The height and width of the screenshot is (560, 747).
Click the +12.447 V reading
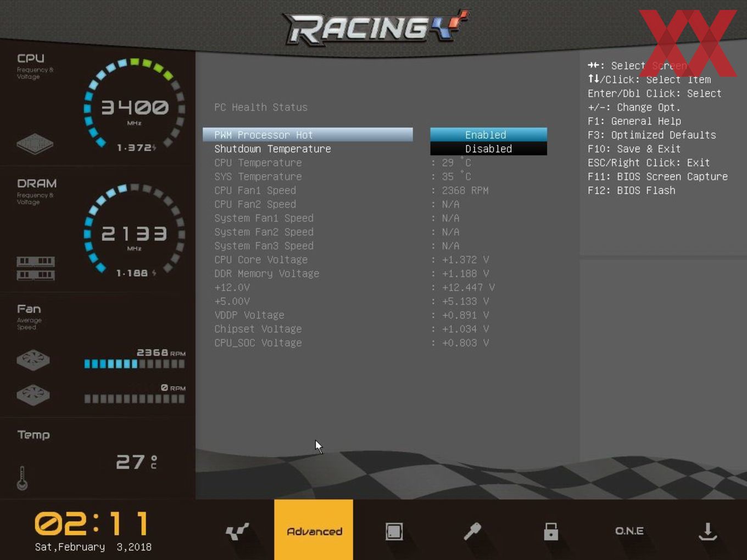coord(468,287)
